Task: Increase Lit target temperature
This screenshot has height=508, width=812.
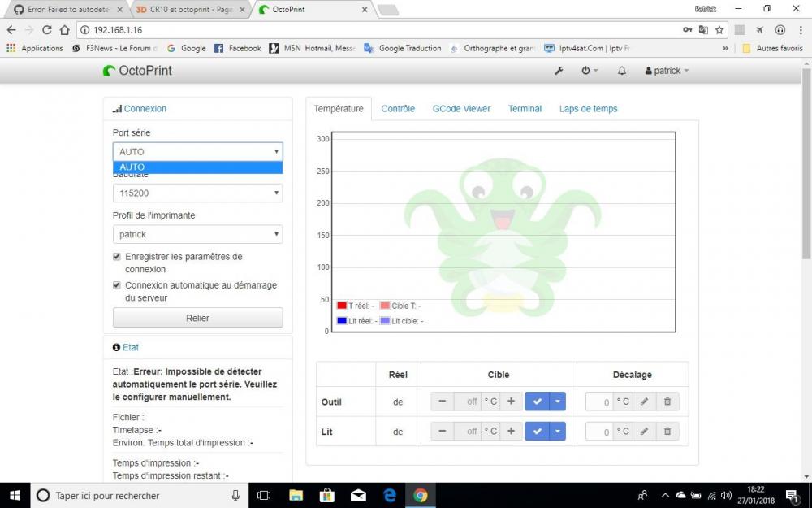Action: (511, 432)
